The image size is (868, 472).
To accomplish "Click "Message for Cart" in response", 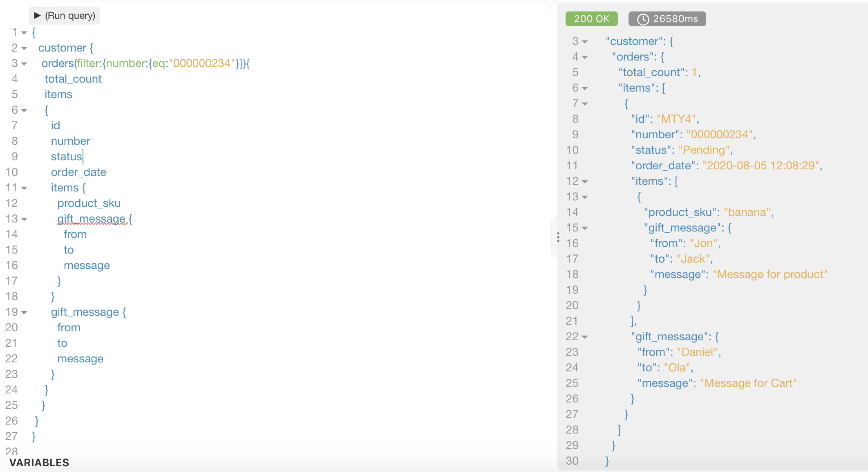I will [x=748, y=383].
